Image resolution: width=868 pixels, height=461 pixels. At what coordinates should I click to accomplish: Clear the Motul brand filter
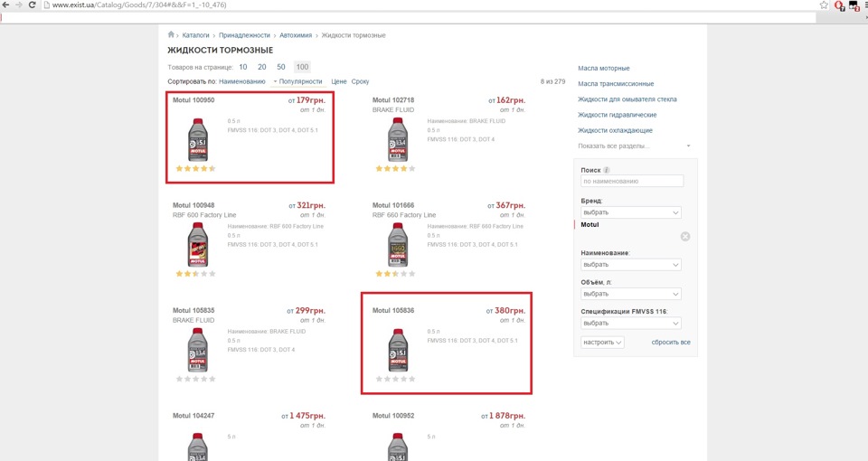tap(685, 236)
